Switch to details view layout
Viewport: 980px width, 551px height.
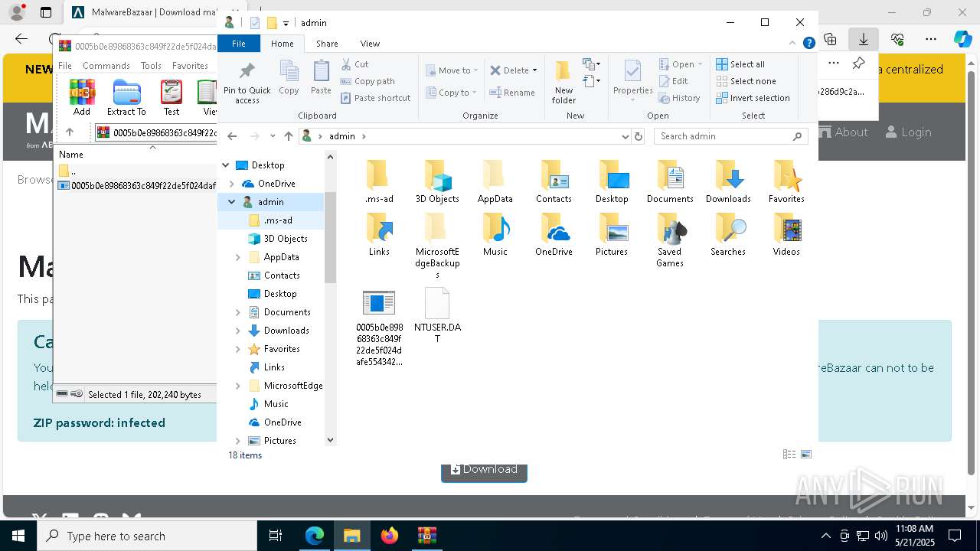pyautogui.click(x=789, y=455)
